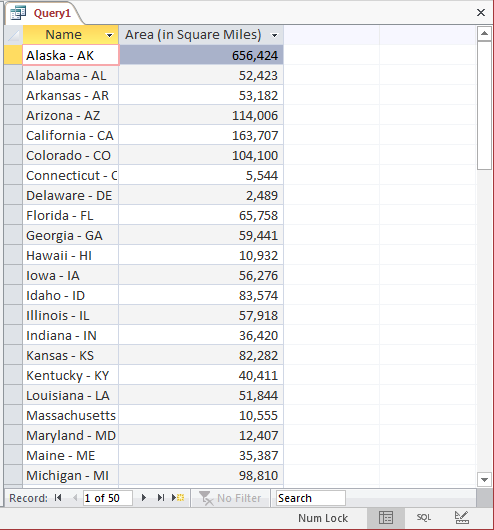Close the Query1 object window

click(480, 13)
